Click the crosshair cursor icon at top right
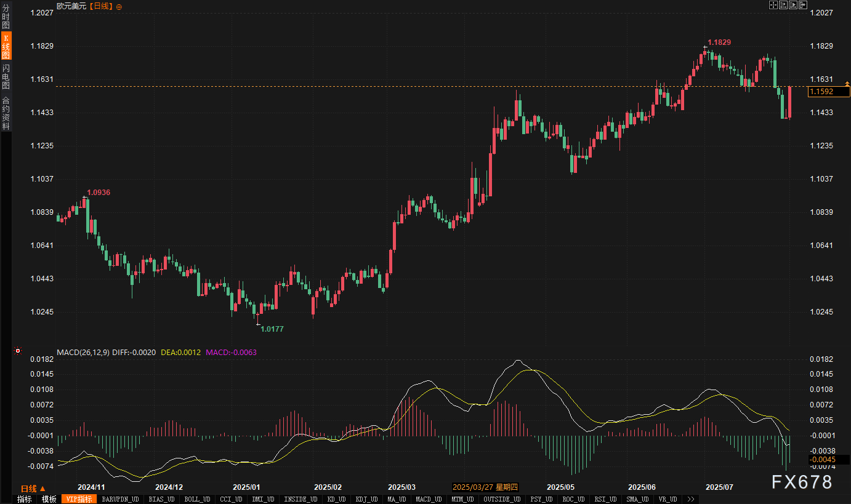 (x=773, y=5)
